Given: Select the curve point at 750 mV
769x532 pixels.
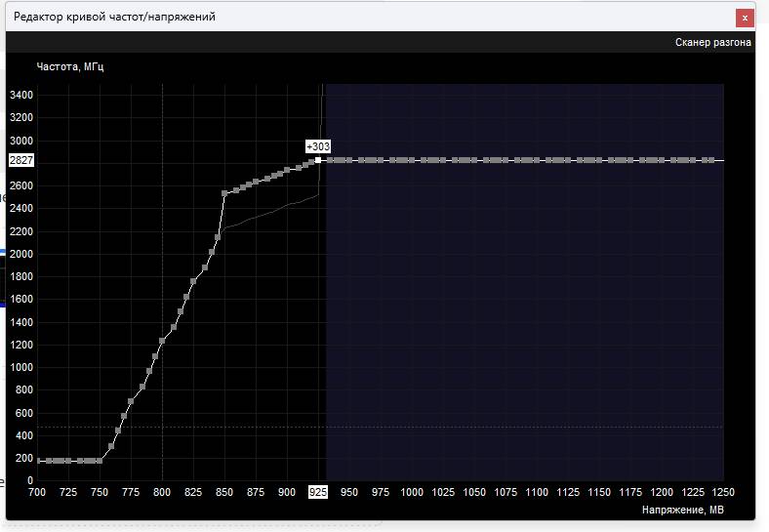Looking at the screenshot, I should (100, 461).
